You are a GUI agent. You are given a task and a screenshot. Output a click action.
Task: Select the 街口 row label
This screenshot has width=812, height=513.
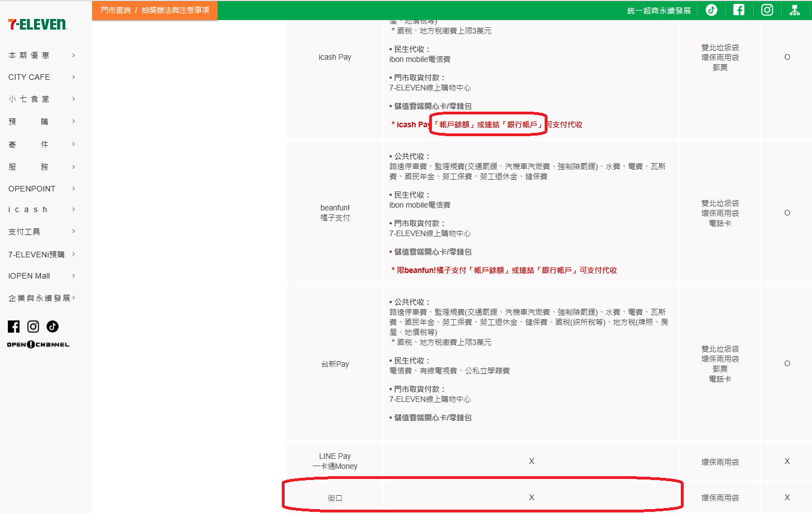point(335,498)
